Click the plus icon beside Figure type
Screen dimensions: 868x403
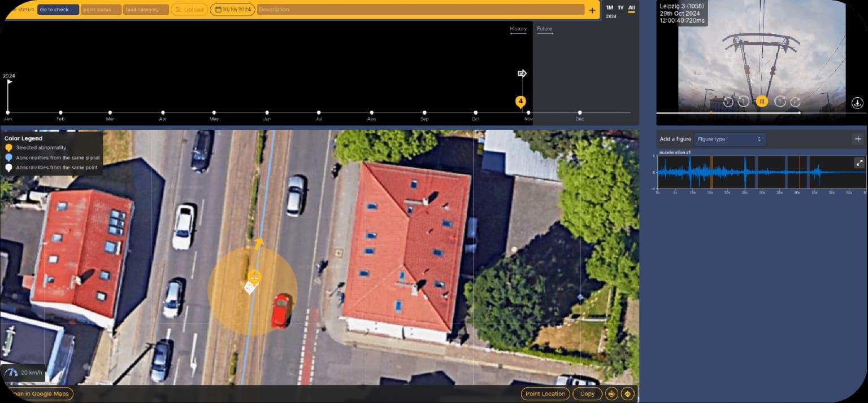(x=858, y=139)
